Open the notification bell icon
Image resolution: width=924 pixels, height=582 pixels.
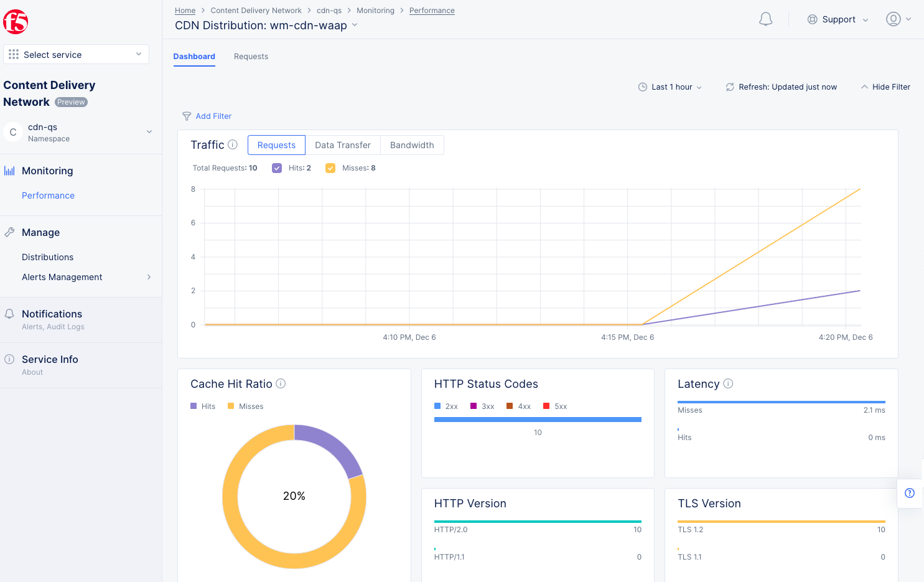click(765, 19)
